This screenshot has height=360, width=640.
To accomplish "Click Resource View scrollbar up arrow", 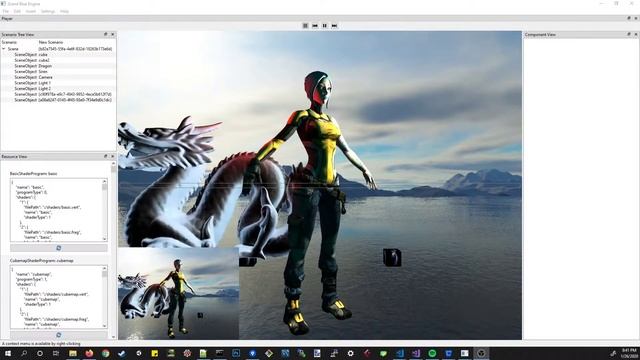I will pos(113,164).
